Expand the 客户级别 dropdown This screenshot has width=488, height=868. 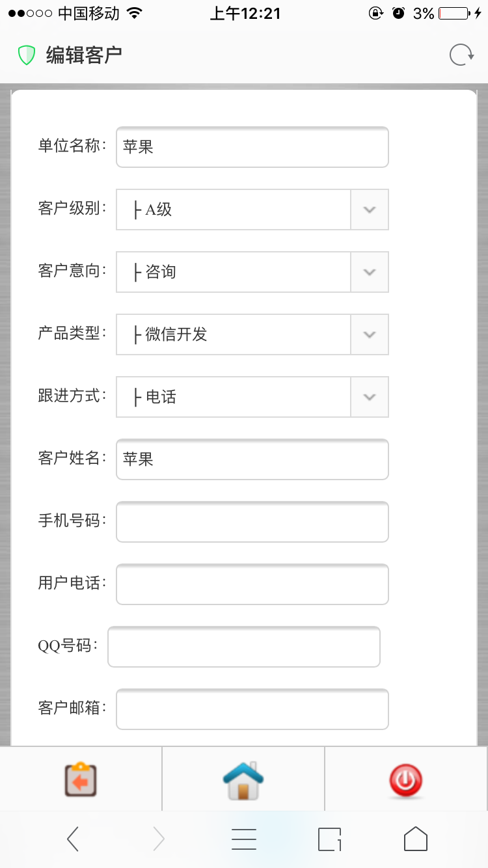252,210
